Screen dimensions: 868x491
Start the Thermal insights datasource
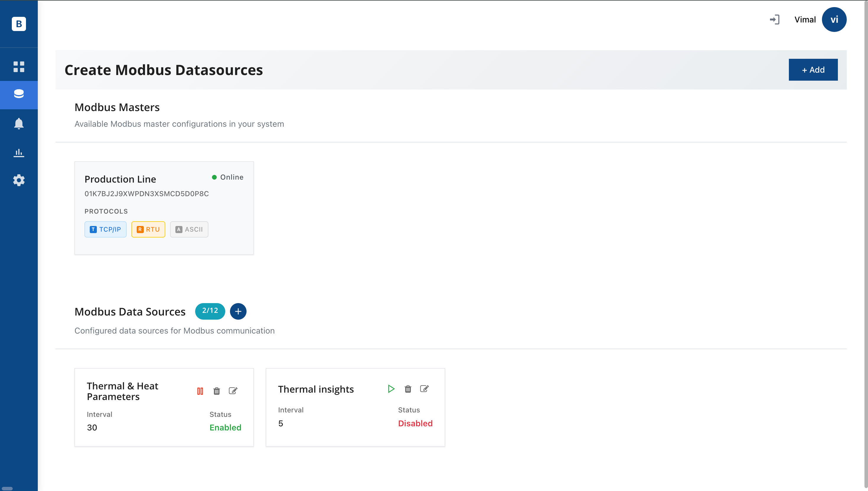point(391,389)
